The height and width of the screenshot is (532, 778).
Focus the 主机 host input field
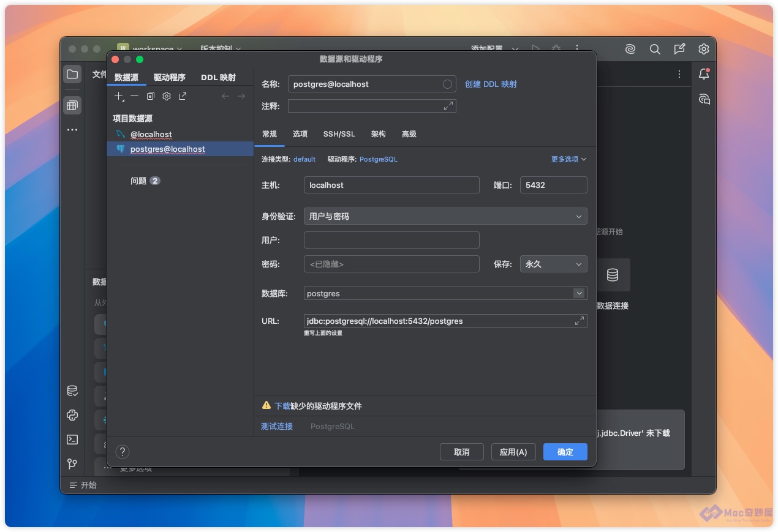391,185
